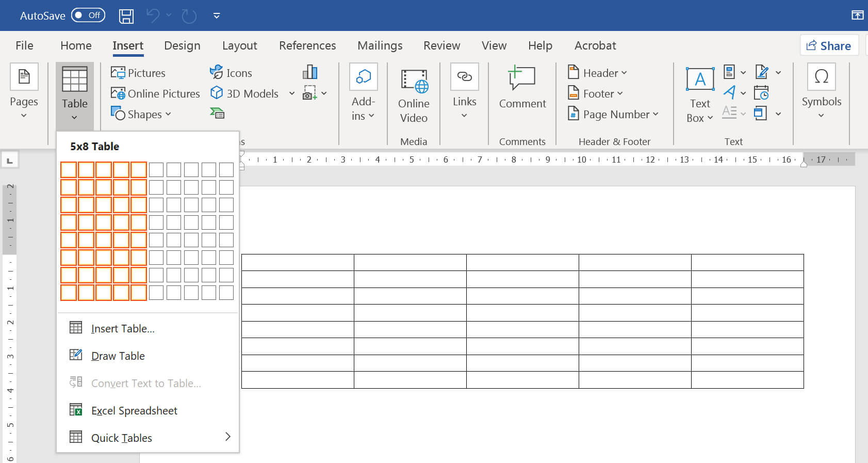Insert Online Pictures
This screenshot has height=463, width=868.
coord(155,93)
